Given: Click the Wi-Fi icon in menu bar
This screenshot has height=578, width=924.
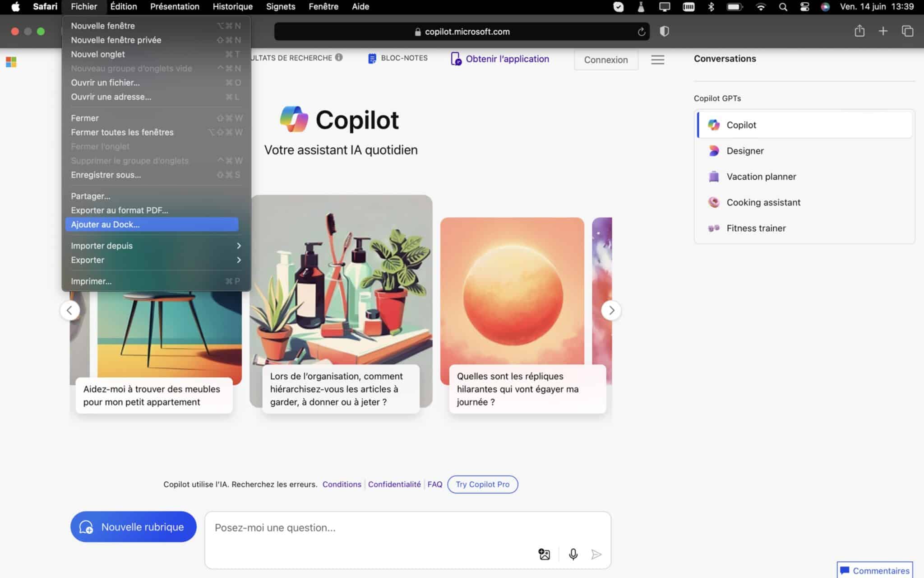Looking at the screenshot, I should click(x=761, y=7).
